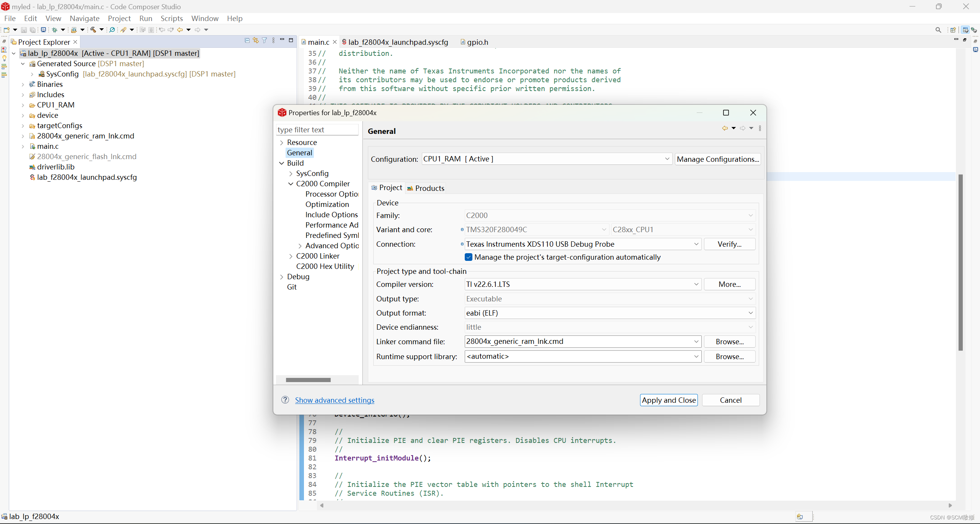Click the Project Explorer filter funnel icon
980x524 pixels.
pyautogui.click(x=265, y=41)
